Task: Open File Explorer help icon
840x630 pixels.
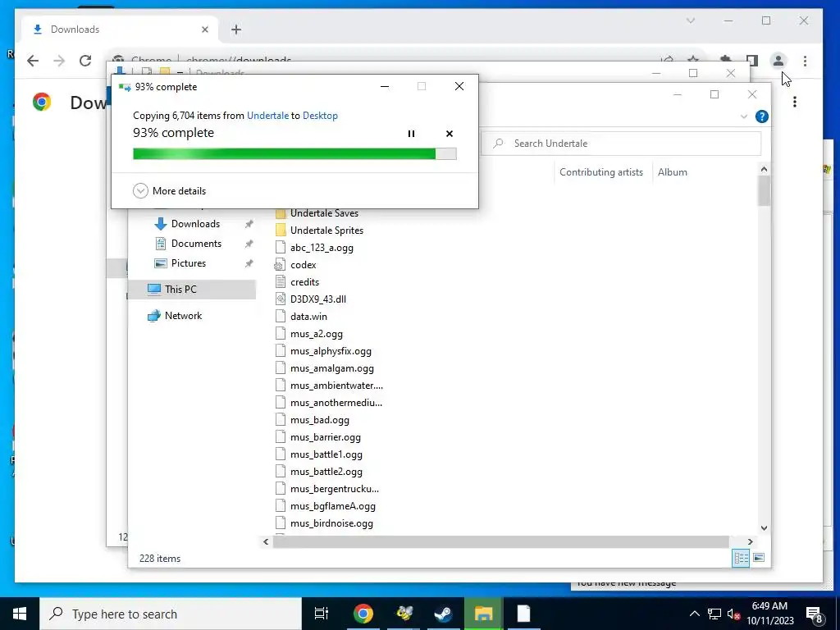Action: coord(761,116)
